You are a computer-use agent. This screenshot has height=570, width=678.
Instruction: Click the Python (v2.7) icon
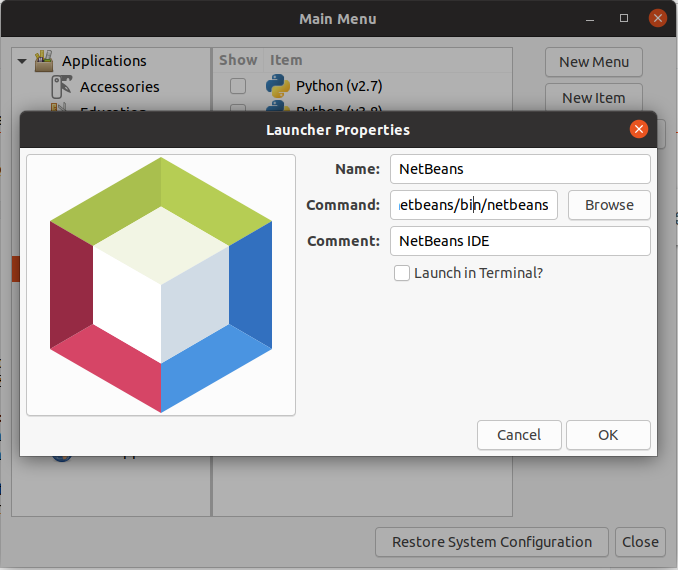tap(278, 86)
